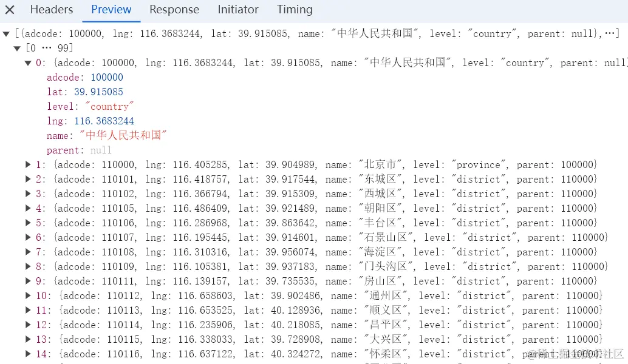Open the Timing tab
This screenshot has height=364, width=628.
coord(295,10)
